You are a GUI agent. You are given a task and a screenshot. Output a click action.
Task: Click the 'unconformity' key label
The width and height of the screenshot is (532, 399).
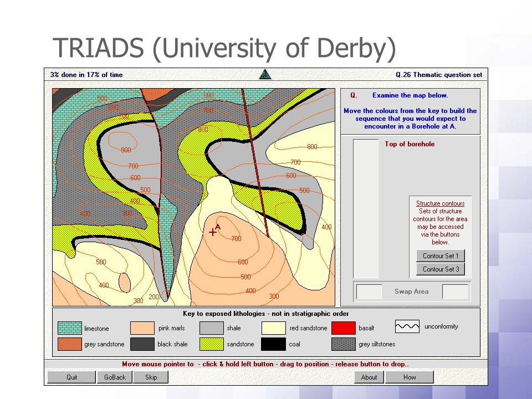click(441, 326)
